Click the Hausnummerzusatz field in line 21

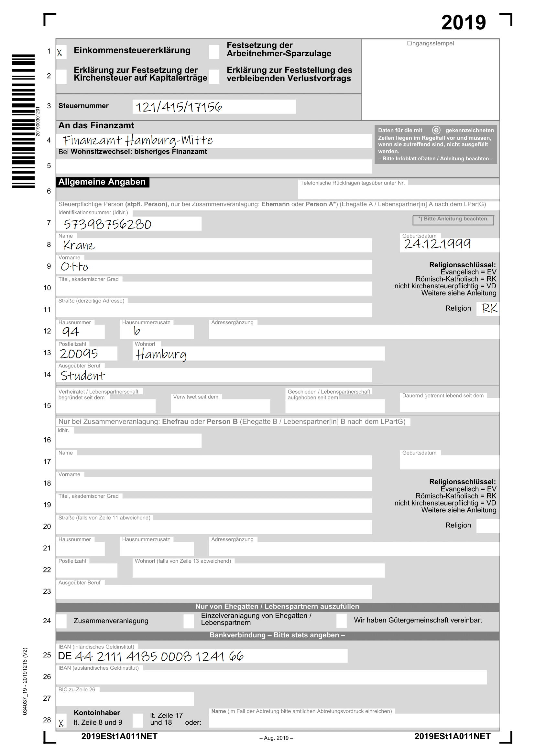[157, 549]
